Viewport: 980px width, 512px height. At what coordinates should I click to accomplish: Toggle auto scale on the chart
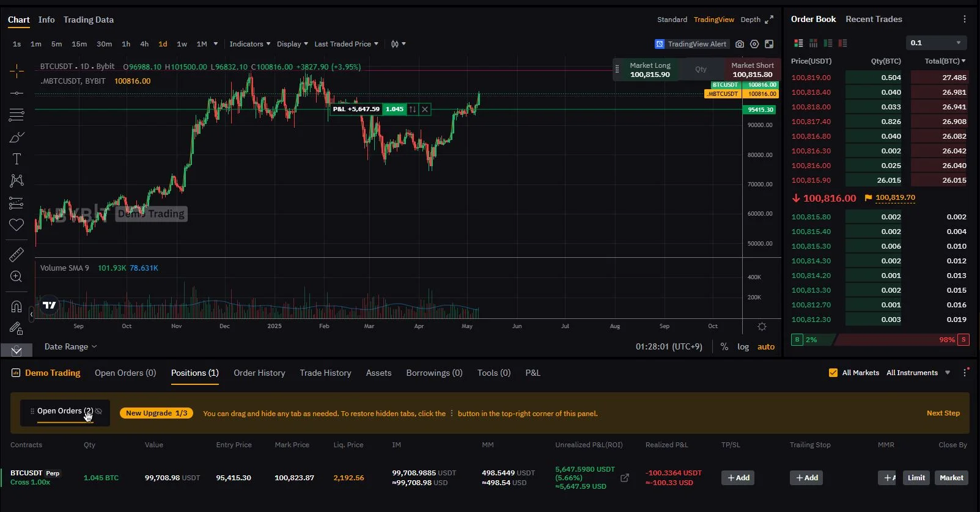click(766, 346)
